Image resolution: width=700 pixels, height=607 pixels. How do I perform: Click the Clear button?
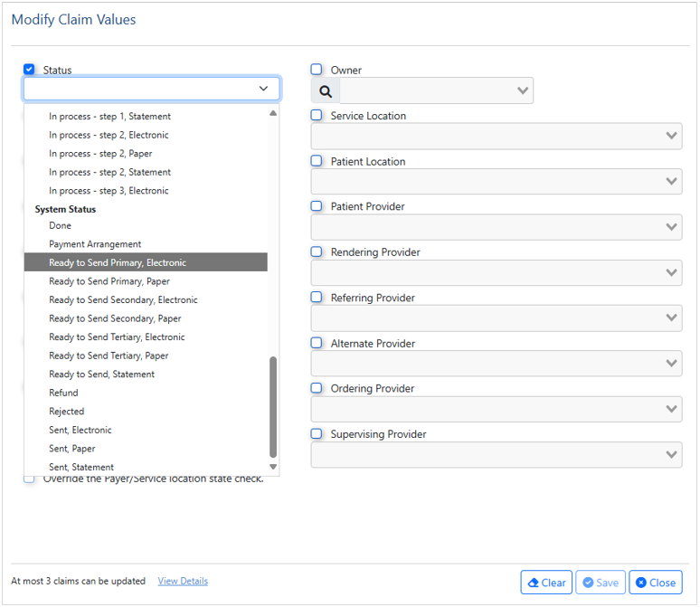pos(546,583)
